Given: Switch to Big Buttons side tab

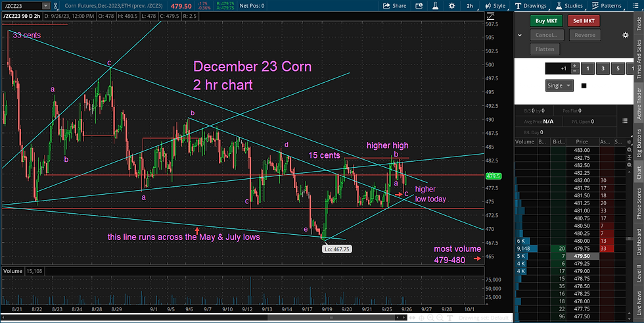Looking at the screenshot, I should [x=639, y=143].
